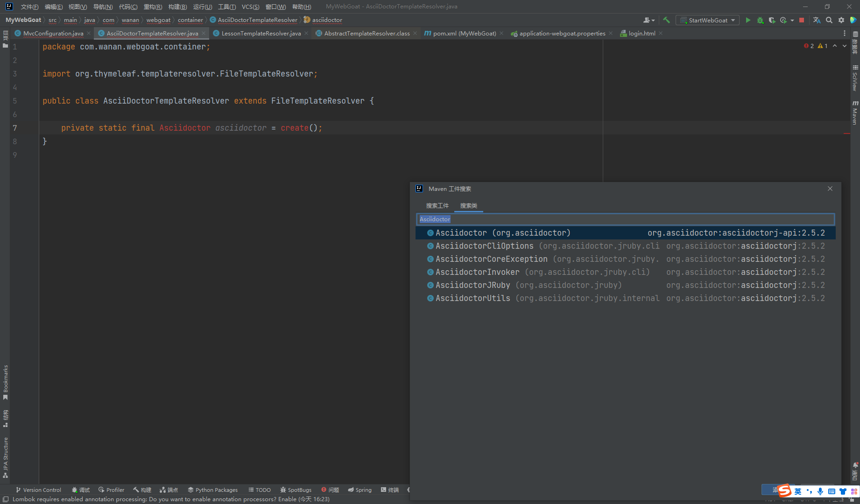Run with coverage shield icon
Screen dimensions: 860x504
[x=772, y=20]
